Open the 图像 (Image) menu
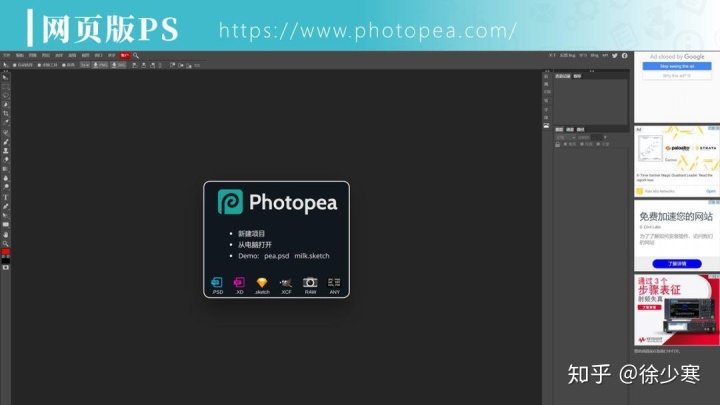This screenshot has height=405, width=720. (x=33, y=56)
